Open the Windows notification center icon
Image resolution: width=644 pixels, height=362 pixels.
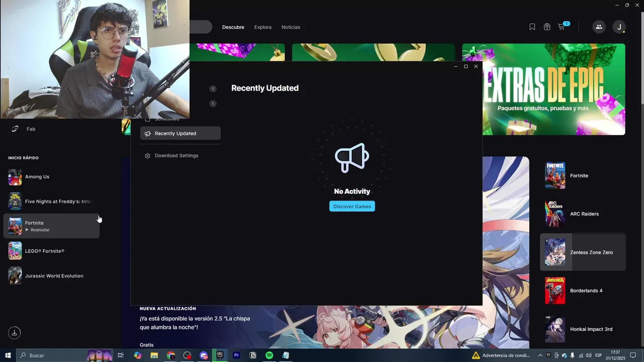633,355
